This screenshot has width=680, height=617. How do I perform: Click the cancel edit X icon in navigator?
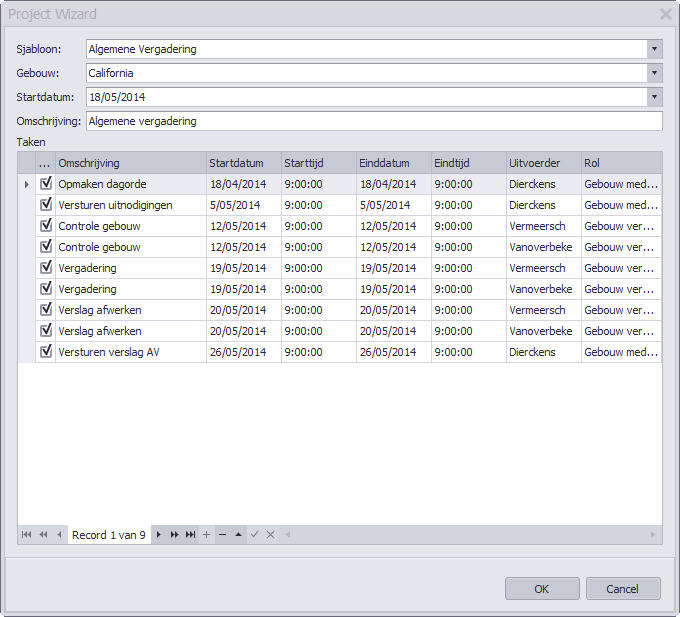click(271, 535)
